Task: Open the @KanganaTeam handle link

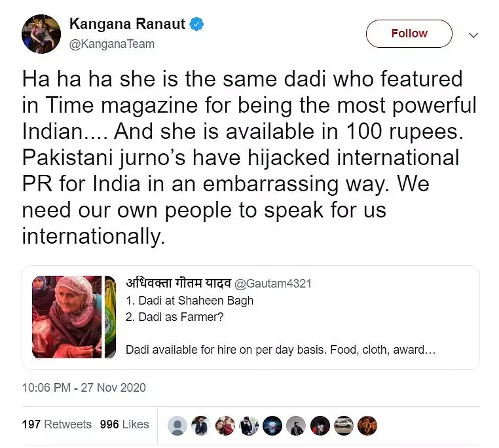Action: click(112, 44)
